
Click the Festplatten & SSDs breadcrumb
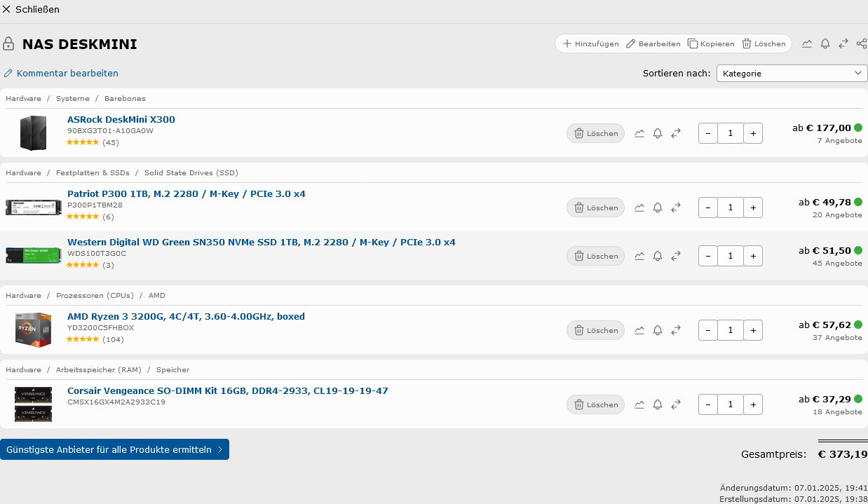[93, 172]
